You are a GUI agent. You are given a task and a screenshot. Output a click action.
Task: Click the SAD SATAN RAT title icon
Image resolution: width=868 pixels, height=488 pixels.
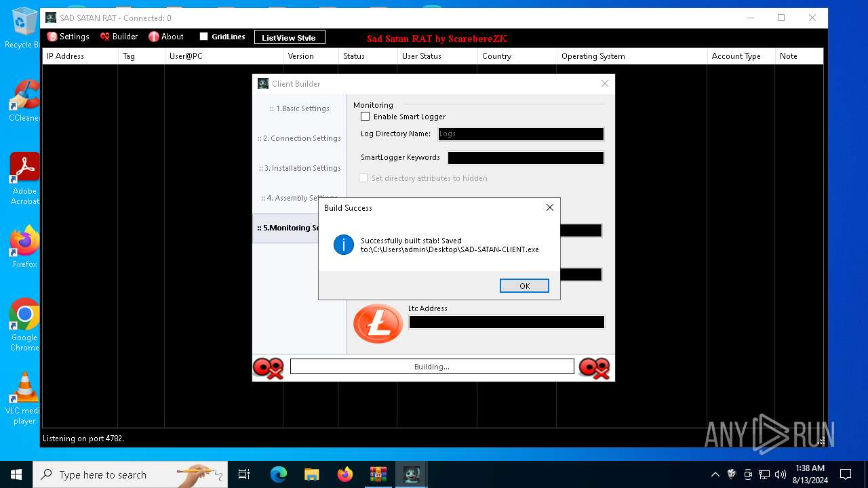[x=51, y=18]
